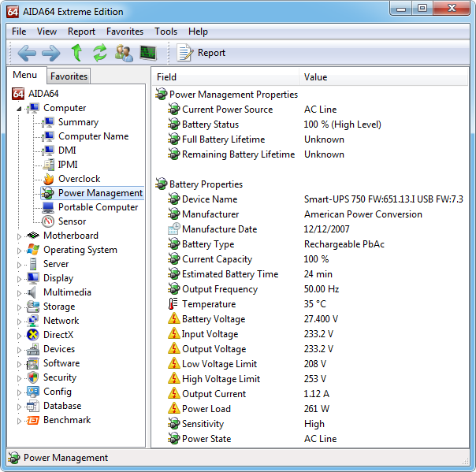Click the status bar Power Management label
476x472 pixels.
point(65,458)
